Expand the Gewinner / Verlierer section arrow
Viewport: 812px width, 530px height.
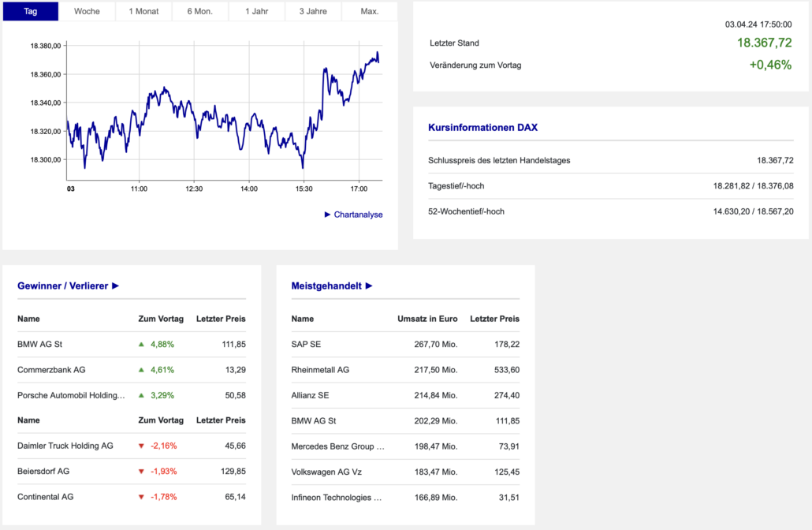115,286
